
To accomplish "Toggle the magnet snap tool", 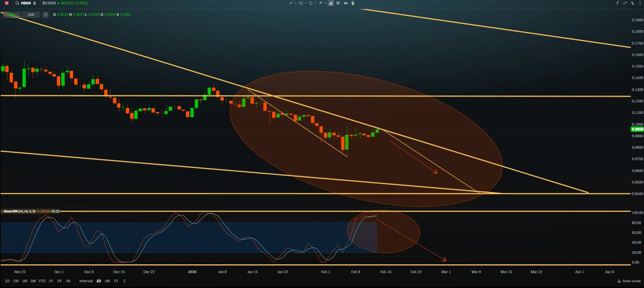I will (338, 3).
